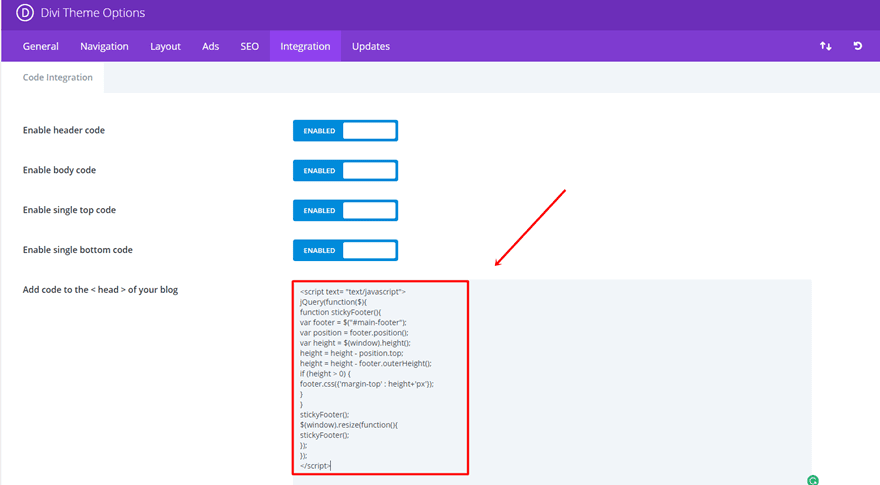This screenshot has height=485, width=880.
Task: Click inside the head code text area
Action: pyautogui.click(x=552, y=382)
